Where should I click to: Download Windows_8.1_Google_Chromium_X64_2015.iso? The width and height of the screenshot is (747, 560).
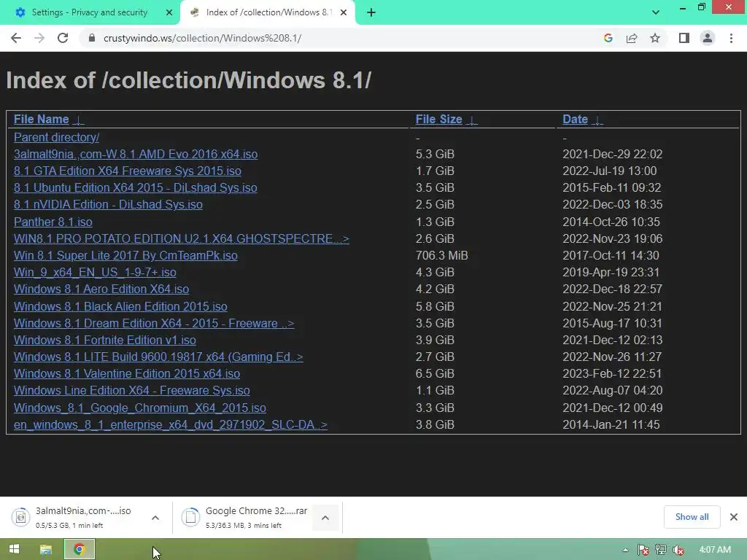(140, 408)
